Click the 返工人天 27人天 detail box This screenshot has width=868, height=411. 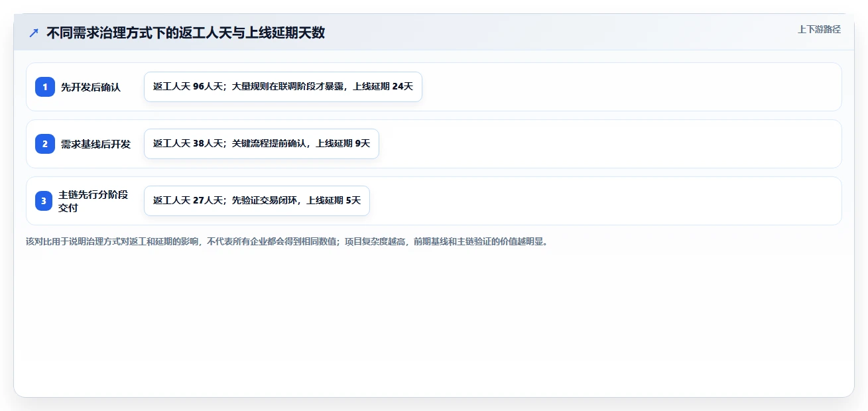(257, 201)
